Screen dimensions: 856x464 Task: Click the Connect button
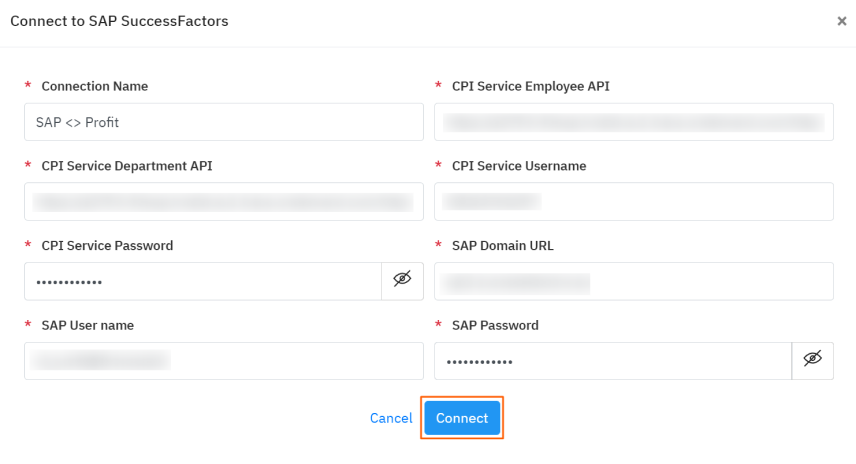(462, 418)
